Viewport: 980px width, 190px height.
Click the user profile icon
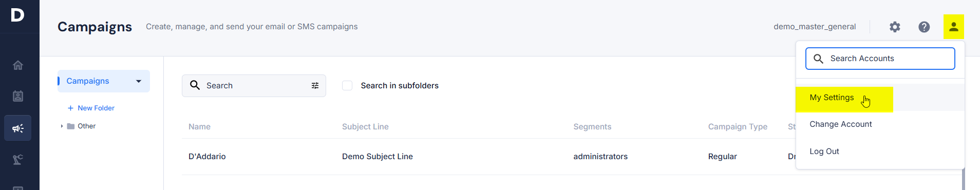953,27
